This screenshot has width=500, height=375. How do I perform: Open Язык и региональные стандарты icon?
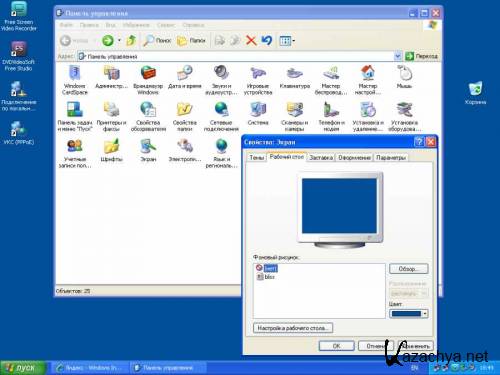[x=221, y=153]
